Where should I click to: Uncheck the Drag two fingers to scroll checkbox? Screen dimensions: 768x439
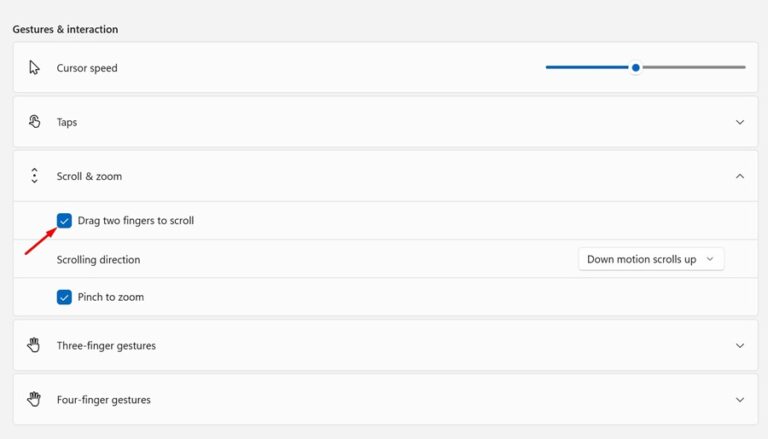[x=65, y=220]
